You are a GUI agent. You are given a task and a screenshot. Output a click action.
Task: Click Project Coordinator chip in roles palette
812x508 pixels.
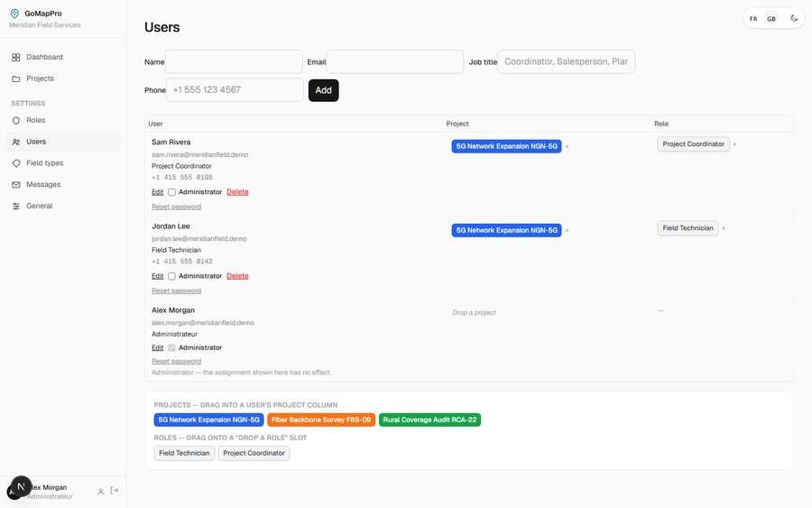(254, 453)
